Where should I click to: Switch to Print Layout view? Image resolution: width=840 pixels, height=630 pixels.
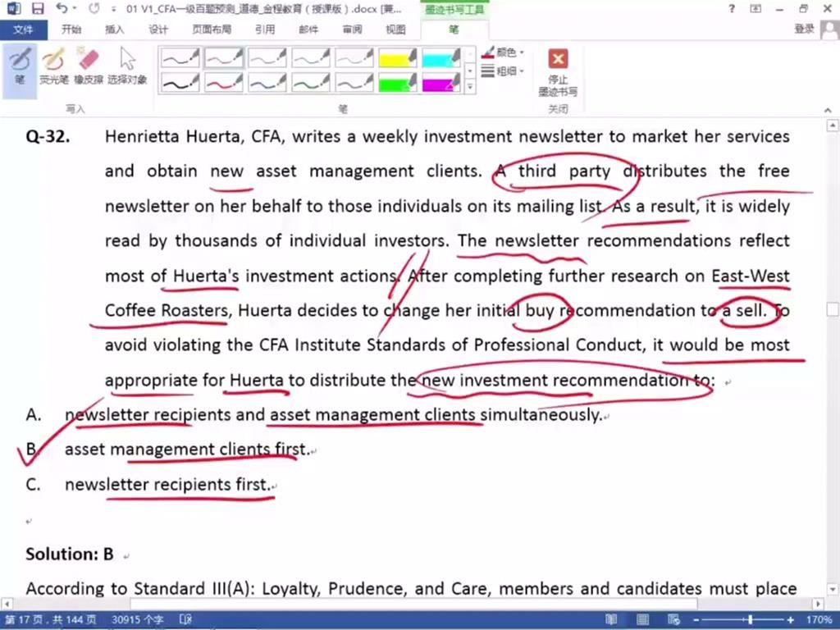point(642,619)
